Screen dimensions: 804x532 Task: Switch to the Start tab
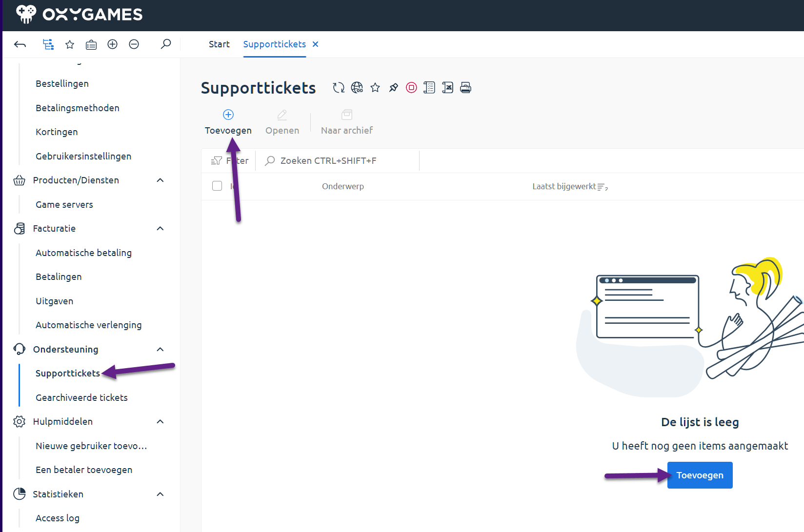point(219,44)
